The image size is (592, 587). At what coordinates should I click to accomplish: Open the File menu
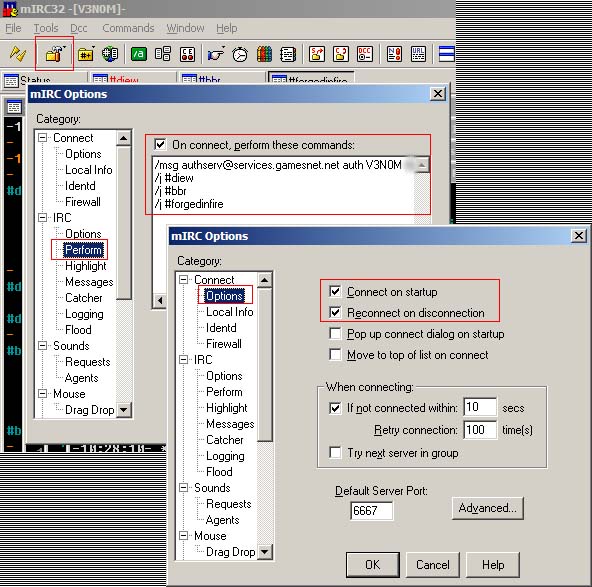pyautogui.click(x=13, y=28)
